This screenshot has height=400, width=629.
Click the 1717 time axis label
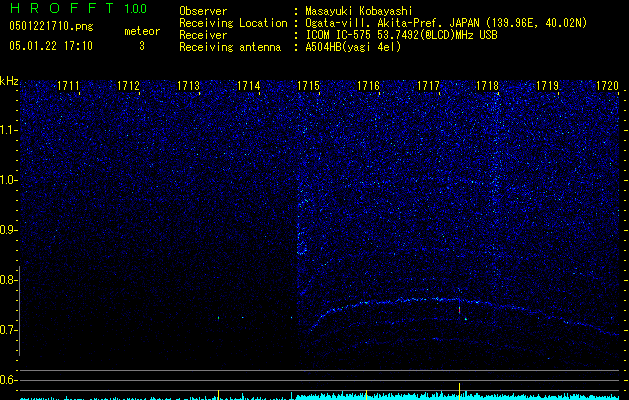click(428, 86)
